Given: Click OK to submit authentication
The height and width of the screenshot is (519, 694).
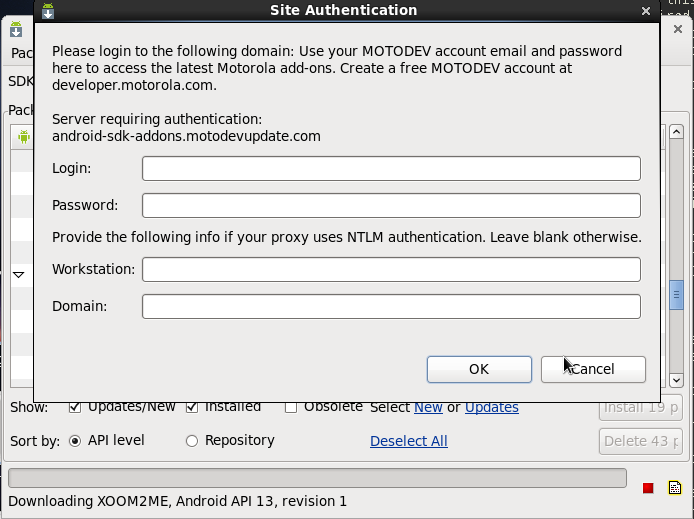Looking at the screenshot, I should pyautogui.click(x=478, y=369).
